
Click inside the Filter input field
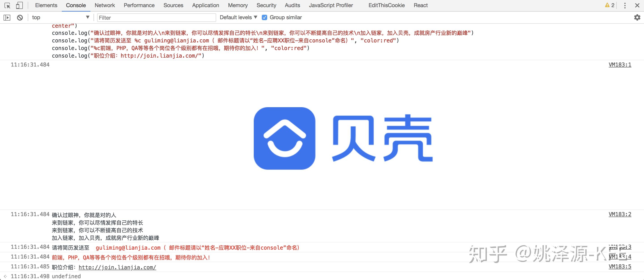tap(156, 17)
